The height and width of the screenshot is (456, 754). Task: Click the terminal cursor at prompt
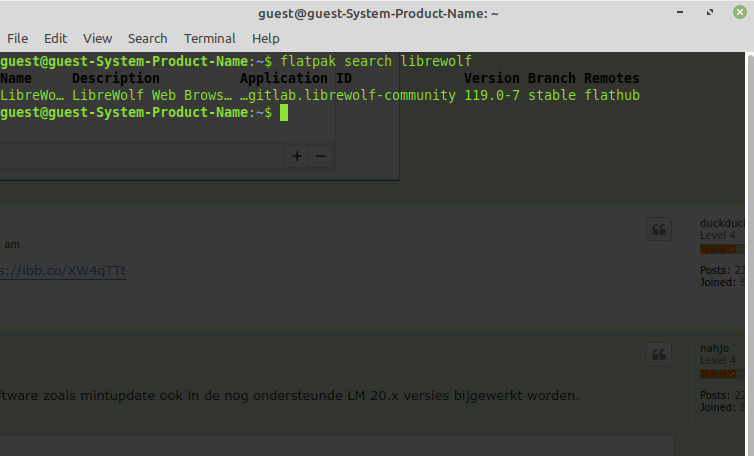(284, 113)
